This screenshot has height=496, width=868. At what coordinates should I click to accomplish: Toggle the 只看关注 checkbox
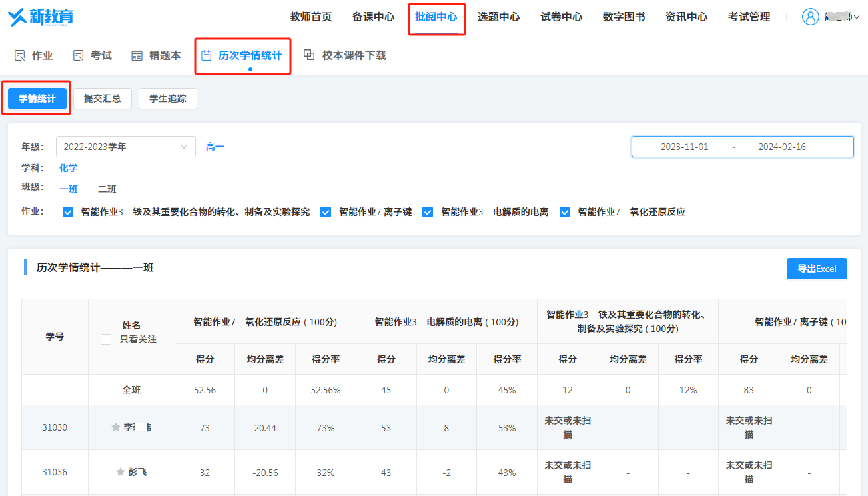(x=106, y=339)
